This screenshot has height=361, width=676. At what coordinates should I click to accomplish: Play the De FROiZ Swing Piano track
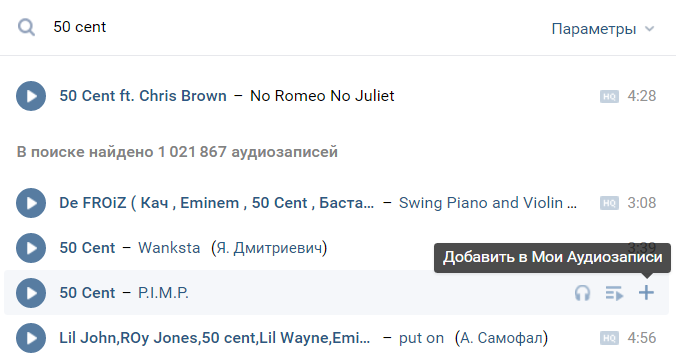point(31,203)
